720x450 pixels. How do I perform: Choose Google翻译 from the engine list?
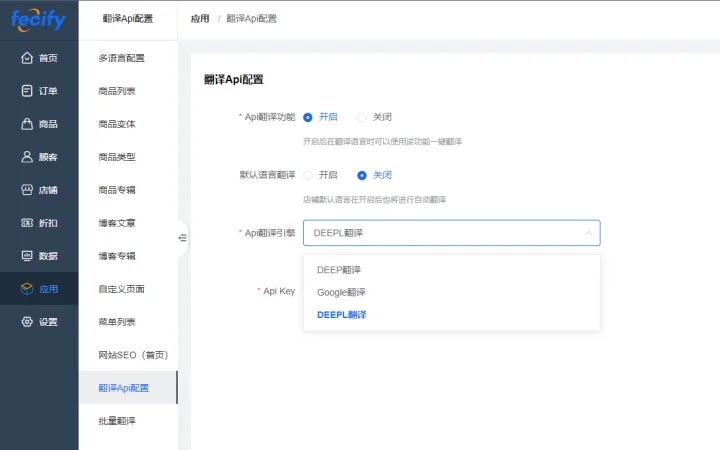point(451,292)
